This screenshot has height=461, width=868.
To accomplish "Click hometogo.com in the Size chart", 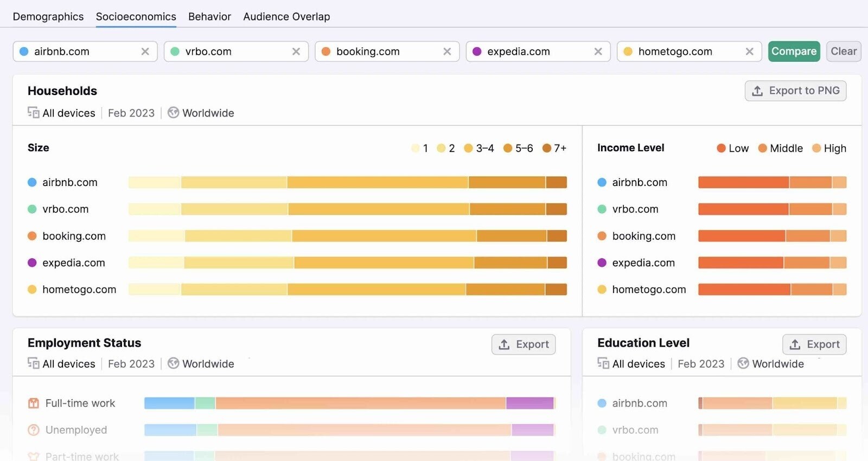I will (79, 290).
